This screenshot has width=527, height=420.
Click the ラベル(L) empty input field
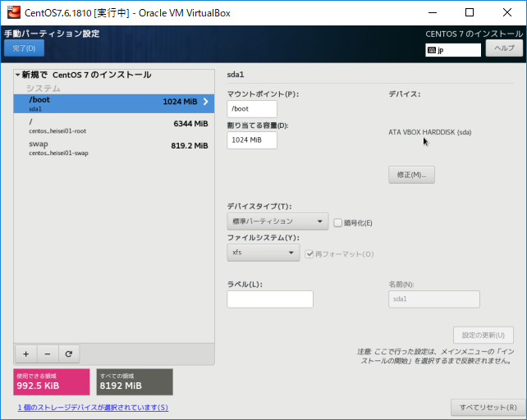pyautogui.click(x=270, y=299)
